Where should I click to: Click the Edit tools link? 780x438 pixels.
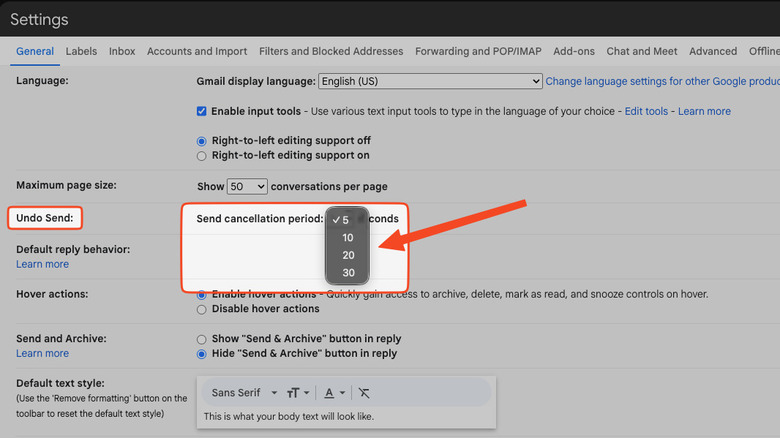pos(646,111)
